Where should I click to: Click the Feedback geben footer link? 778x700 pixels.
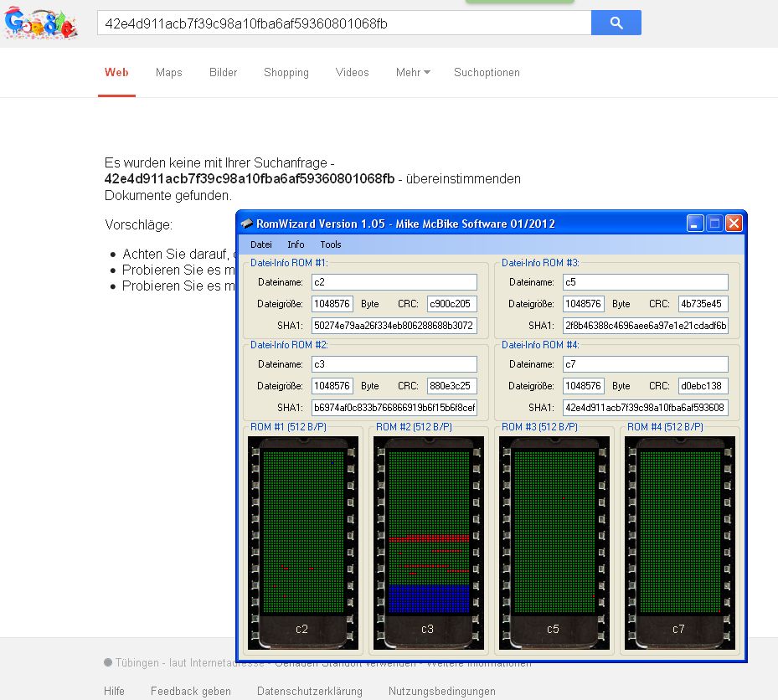(x=191, y=691)
